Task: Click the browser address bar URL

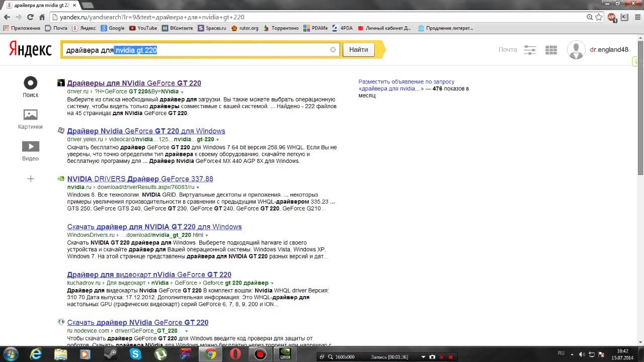Action: pyautogui.click(x=152, y=17)
